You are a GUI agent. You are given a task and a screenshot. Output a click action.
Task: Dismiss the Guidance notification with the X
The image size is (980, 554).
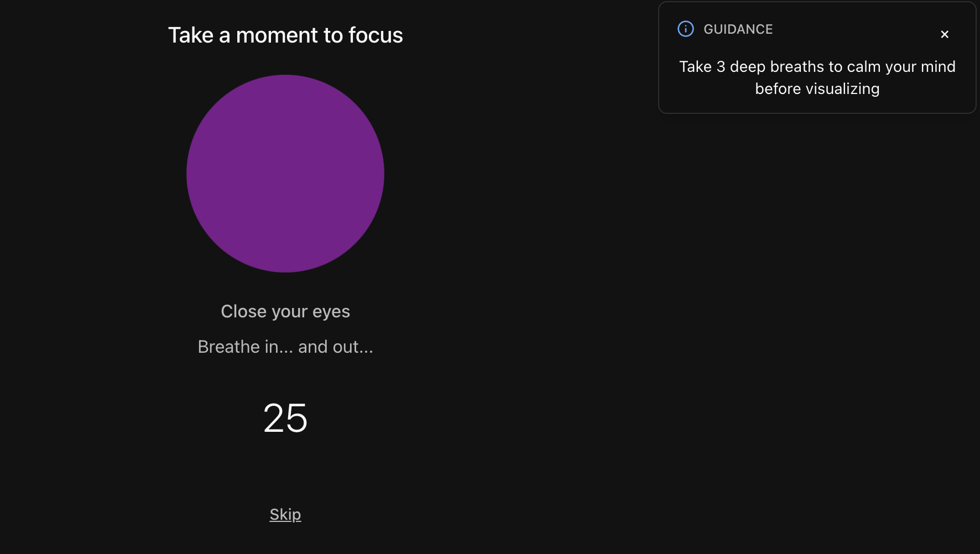[945, 34]
